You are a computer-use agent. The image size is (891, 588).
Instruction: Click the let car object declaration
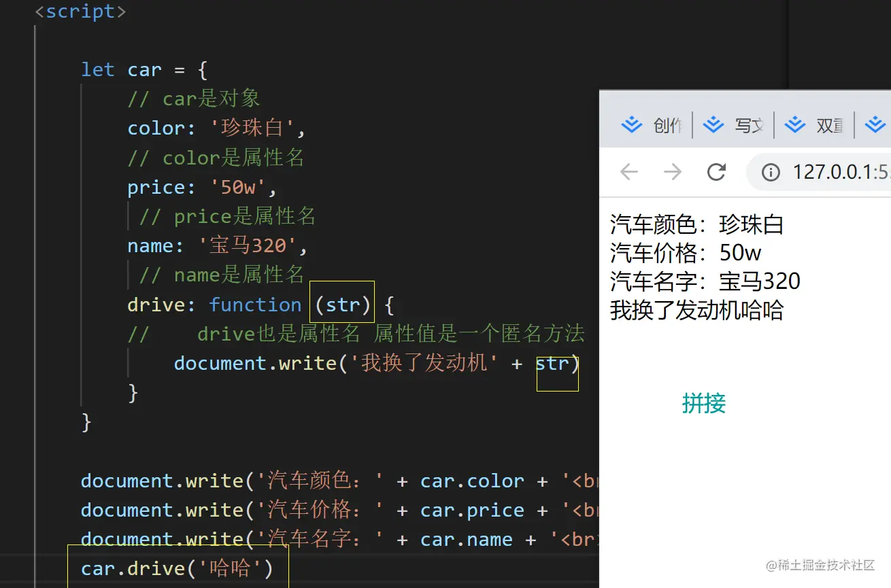coord(143,69)
